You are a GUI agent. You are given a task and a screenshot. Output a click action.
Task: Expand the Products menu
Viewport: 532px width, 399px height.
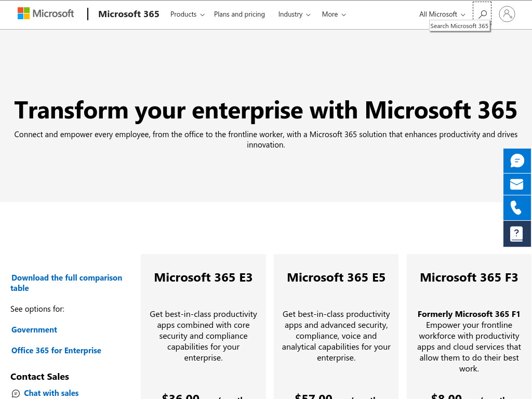point(187,14)
